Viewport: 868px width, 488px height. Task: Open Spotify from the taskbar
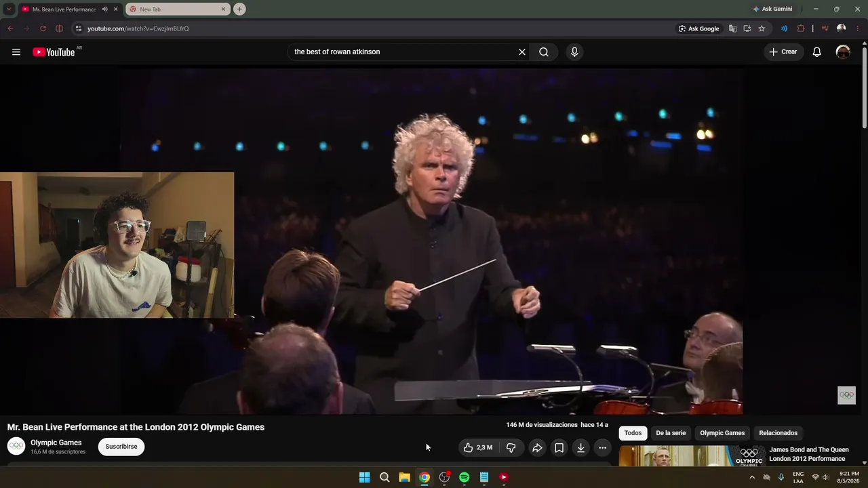click(x=464, y=477)
